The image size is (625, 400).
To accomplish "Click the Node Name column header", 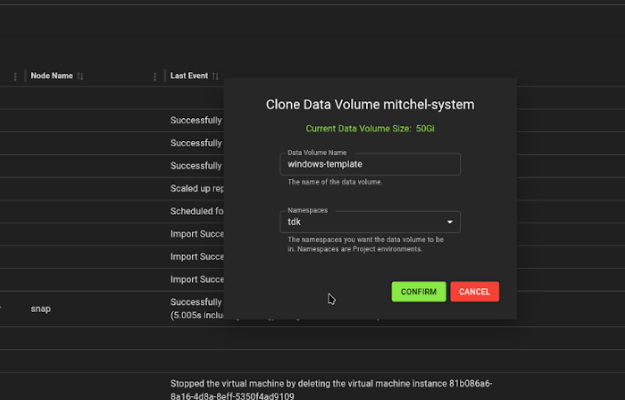I will (51, 76).
